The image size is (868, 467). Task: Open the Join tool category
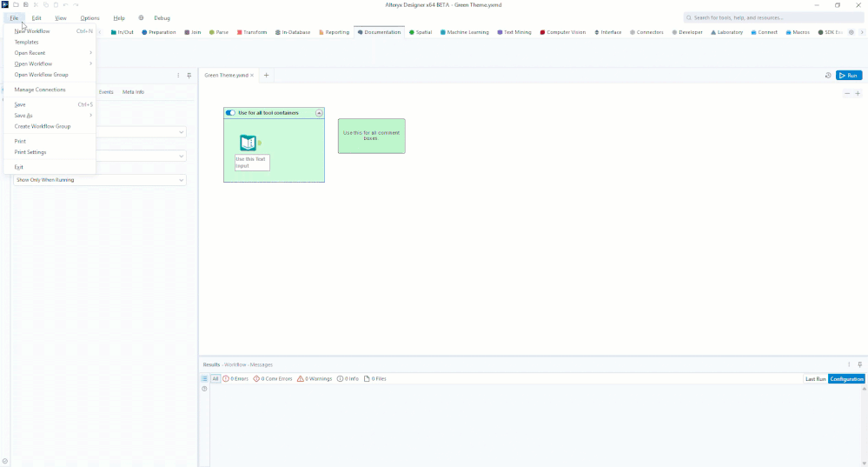pos(193,32)
